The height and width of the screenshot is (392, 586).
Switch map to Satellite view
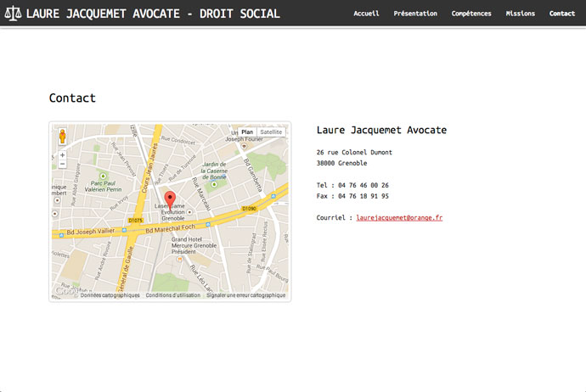pyautogui.click(x=271, y=132)
